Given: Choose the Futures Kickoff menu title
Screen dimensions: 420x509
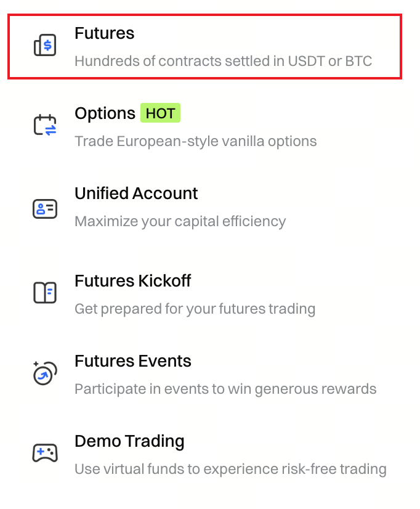Looking at the screenshot, I should pyautogui.click(x=132, y=281).
